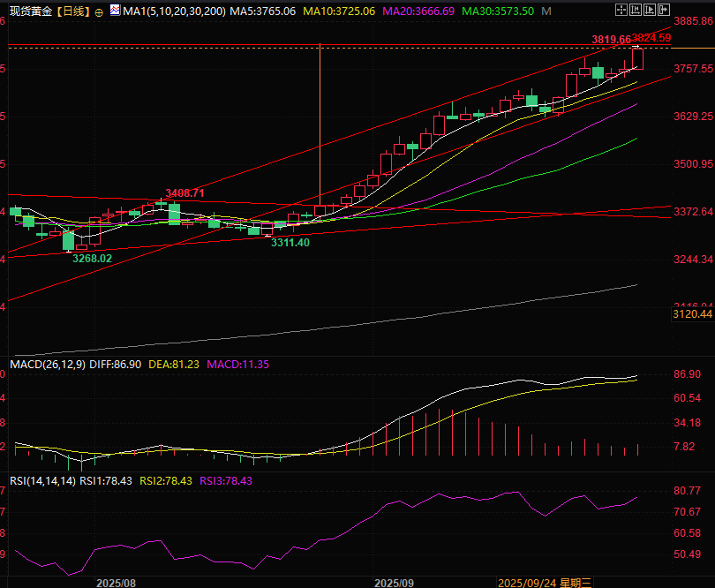Click the MACD(26,12,9) indicator title

48,365
